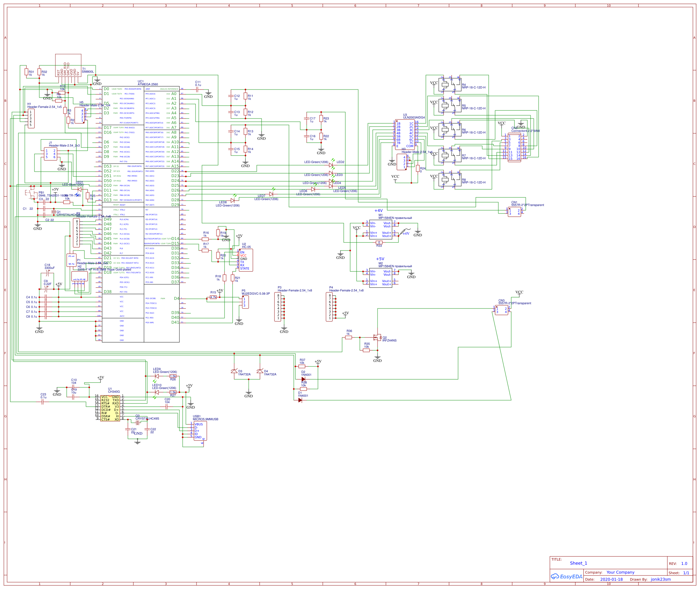
Task: Click the Sheet_1 title text
Action: [578, 563]
